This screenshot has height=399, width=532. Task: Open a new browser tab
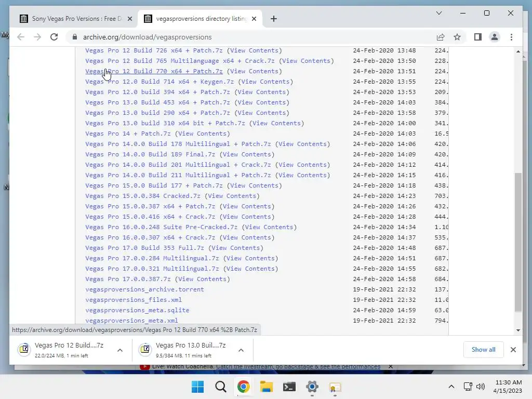(x=274, y=19)
